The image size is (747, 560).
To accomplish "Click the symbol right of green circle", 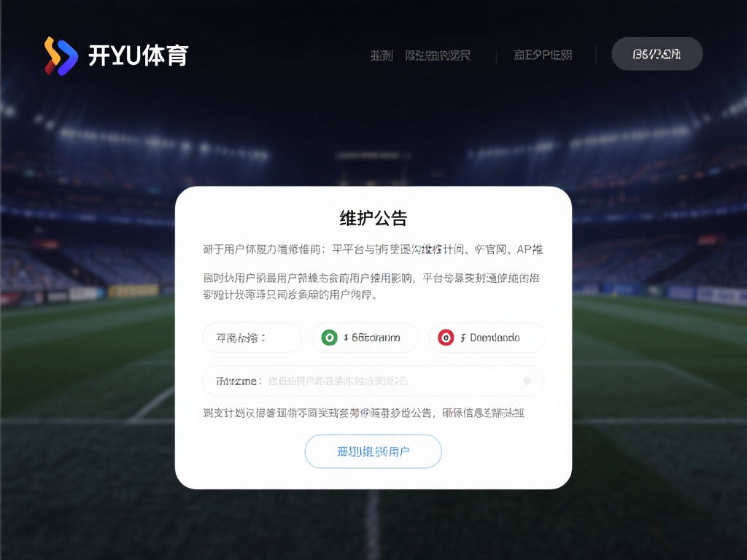I will (346, 338).
